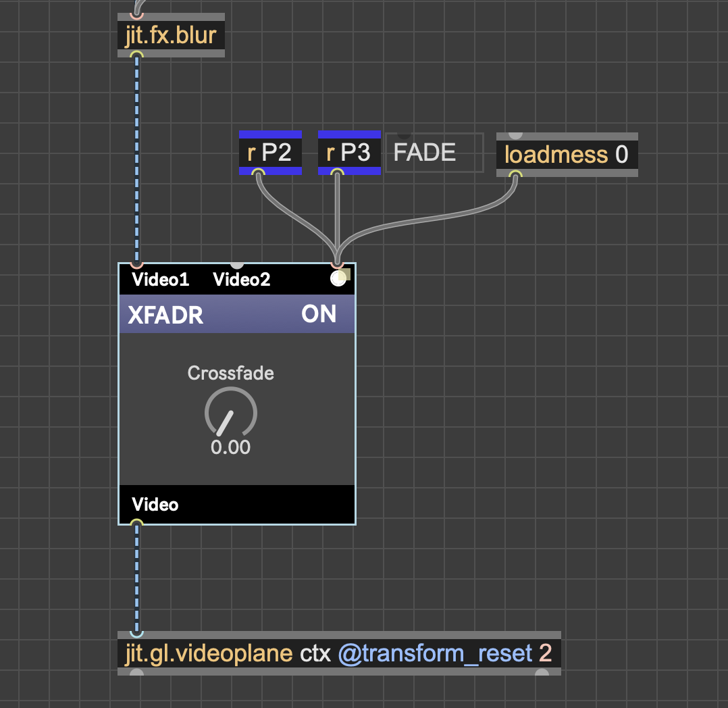728x708 pixels.
Task: Click the r P2 receive object
Action: [x=270, y=153]
